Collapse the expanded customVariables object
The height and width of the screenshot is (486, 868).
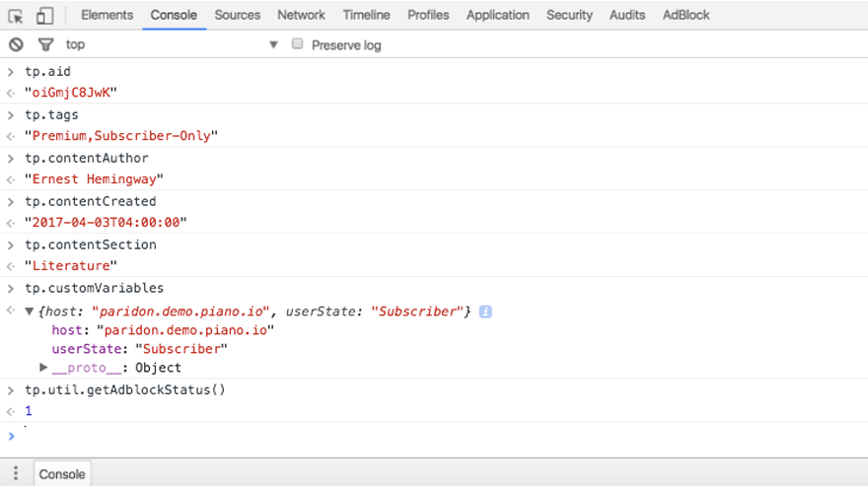coord(30,312)
